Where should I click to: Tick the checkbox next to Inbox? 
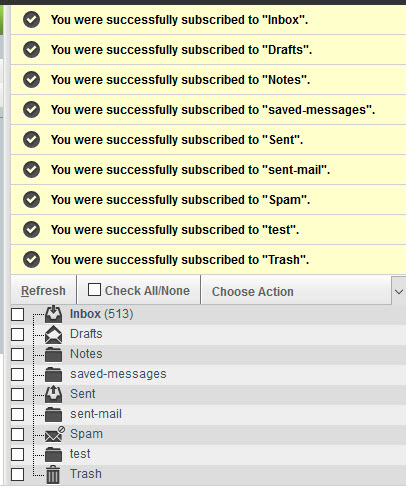click(17, 314)
